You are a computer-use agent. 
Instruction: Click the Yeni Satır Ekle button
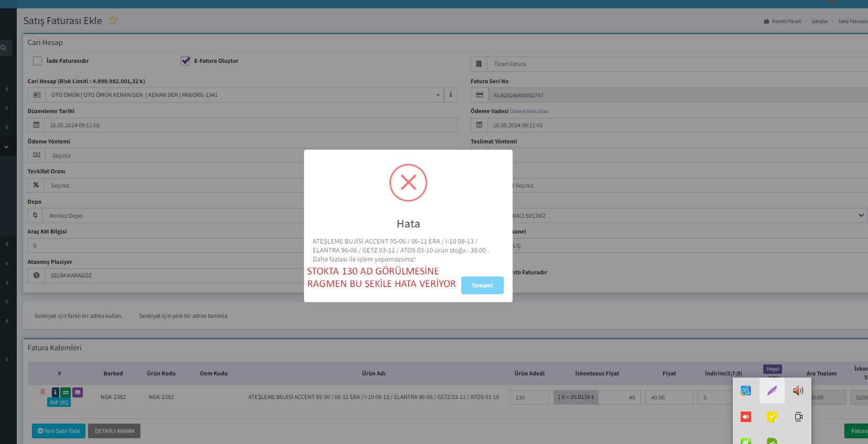59,431
